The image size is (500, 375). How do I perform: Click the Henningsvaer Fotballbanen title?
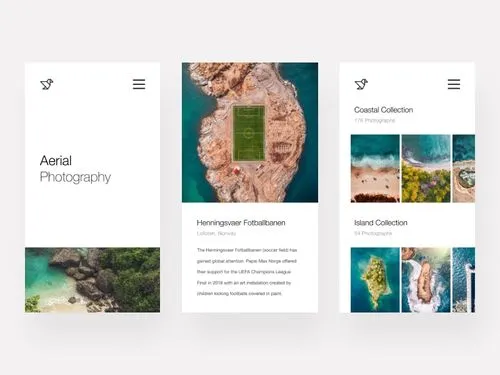241,223
